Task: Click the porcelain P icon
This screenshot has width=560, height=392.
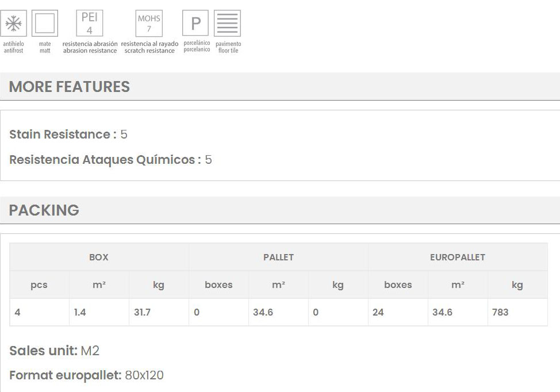Action: point(195,24)
